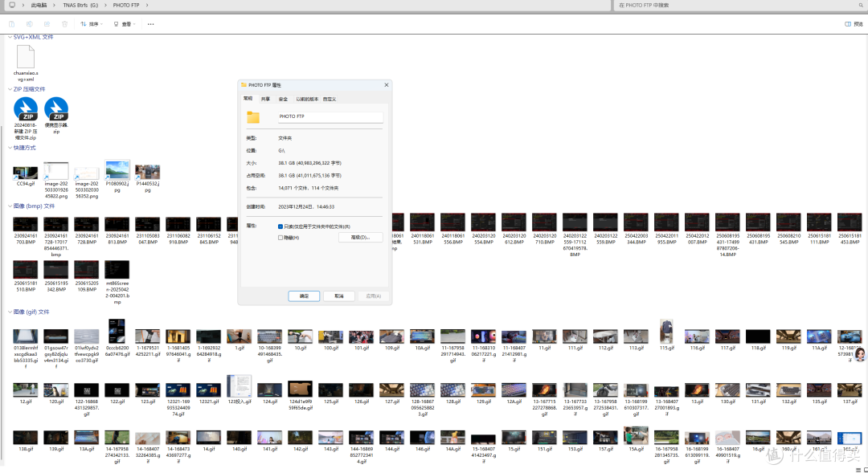This screenshot has height=473, width=868.
Task: Select the 250615205109.BMP file
Action: coord(86,269)
